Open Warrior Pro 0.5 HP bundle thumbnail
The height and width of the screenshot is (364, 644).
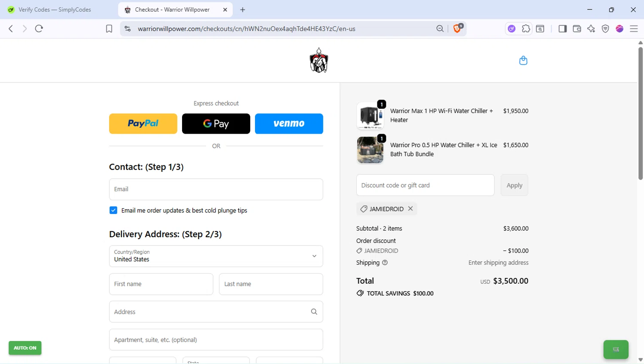[x=370, y=150]
